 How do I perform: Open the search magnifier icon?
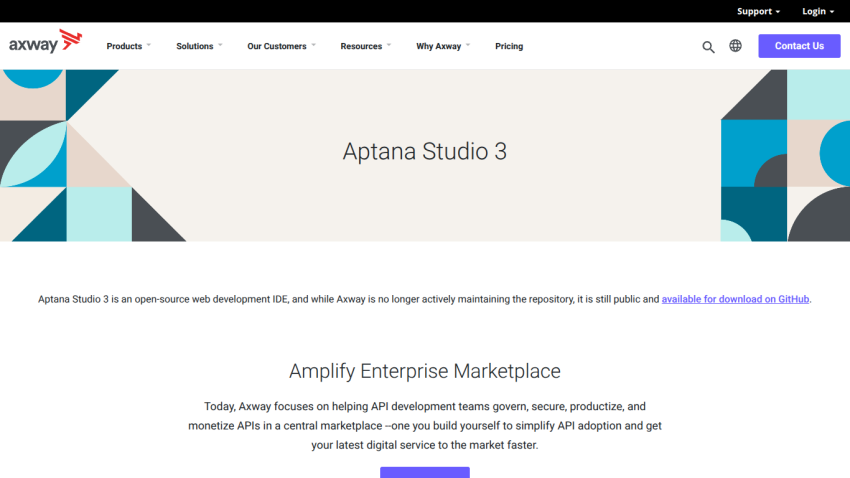(708, 47)
